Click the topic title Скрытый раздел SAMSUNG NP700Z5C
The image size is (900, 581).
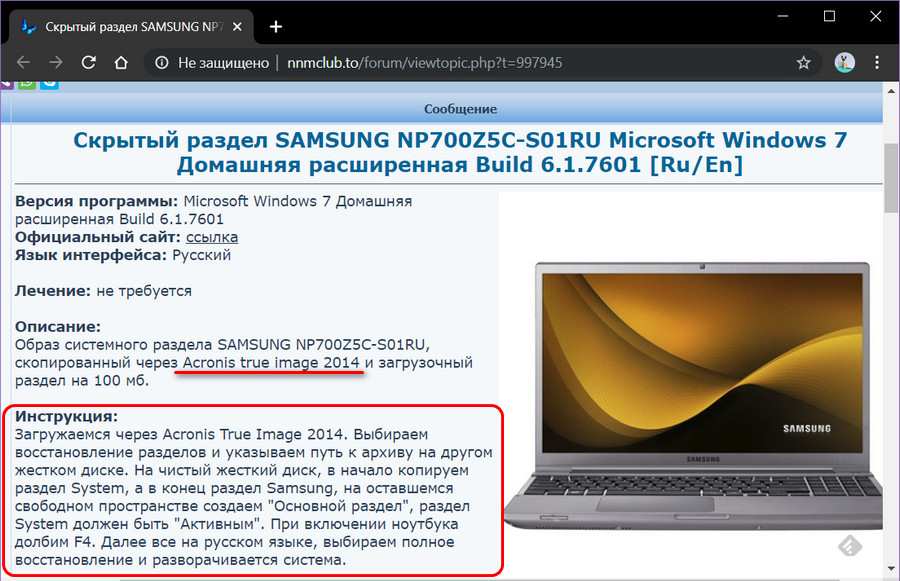coord(460,152)
